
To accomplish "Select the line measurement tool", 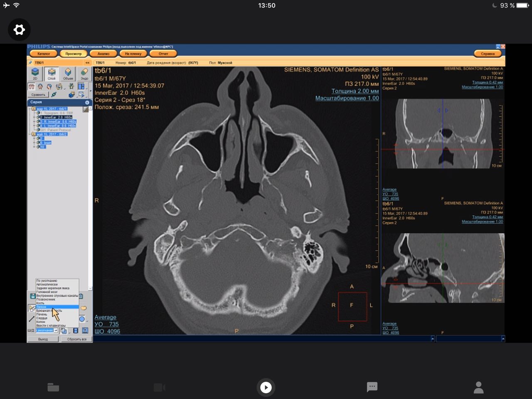I will (32, 319).
